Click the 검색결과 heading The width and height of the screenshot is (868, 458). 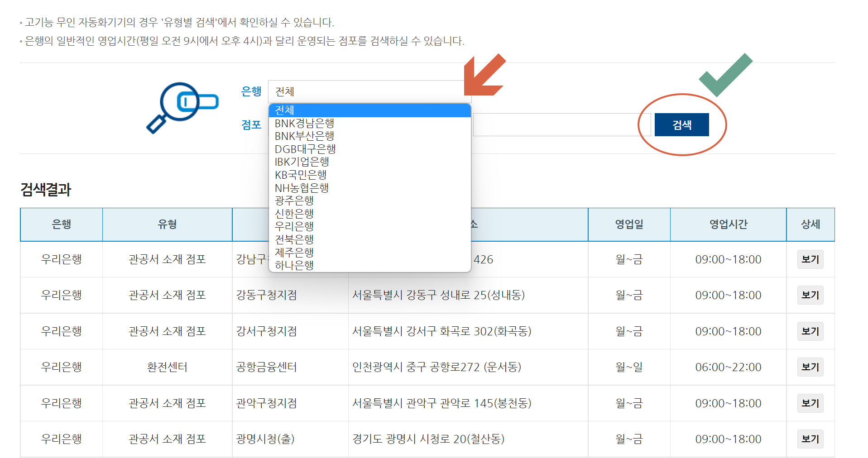coord(46,190)
